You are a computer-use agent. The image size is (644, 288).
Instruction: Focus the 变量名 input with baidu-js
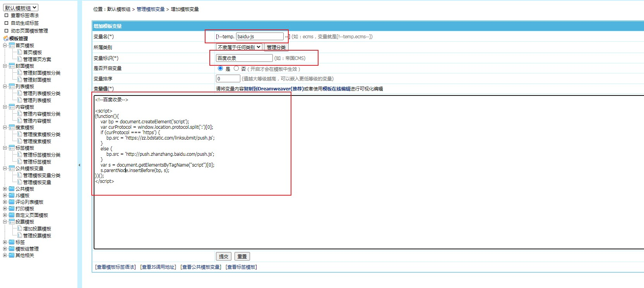point(260,36)
